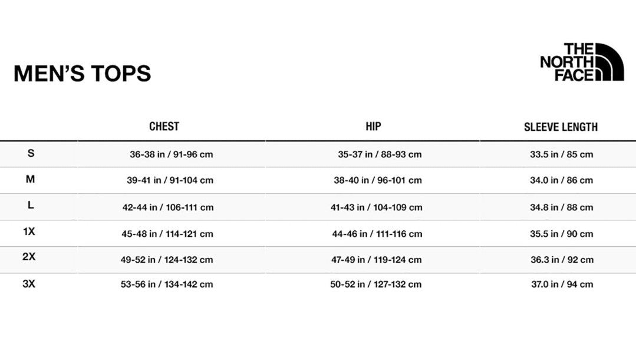Click sleeve length 33.5 in / 85 cm

[561, 154]
